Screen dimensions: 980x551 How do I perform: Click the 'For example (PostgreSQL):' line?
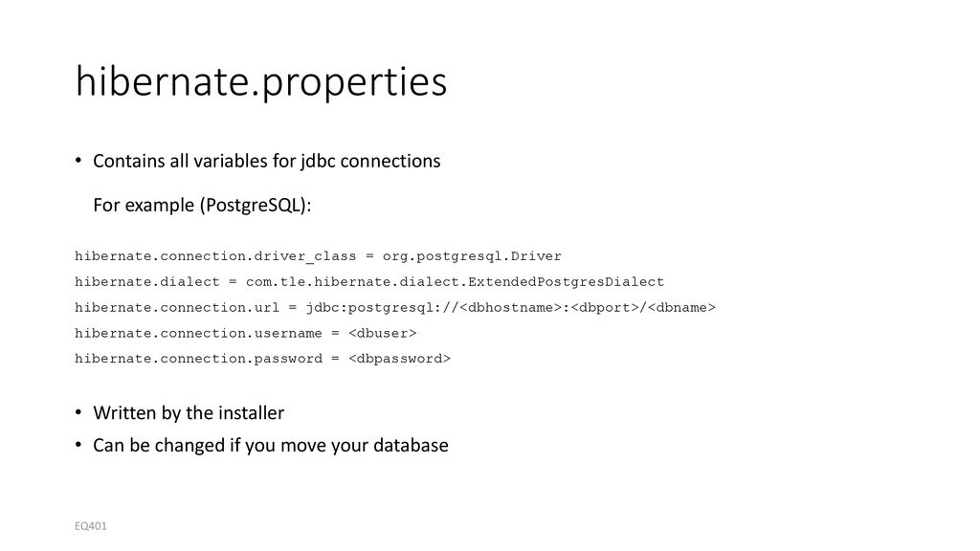(202, 205)
